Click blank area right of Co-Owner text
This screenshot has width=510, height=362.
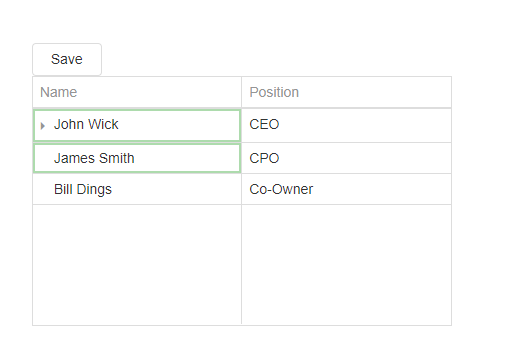[x=382, y=189]
